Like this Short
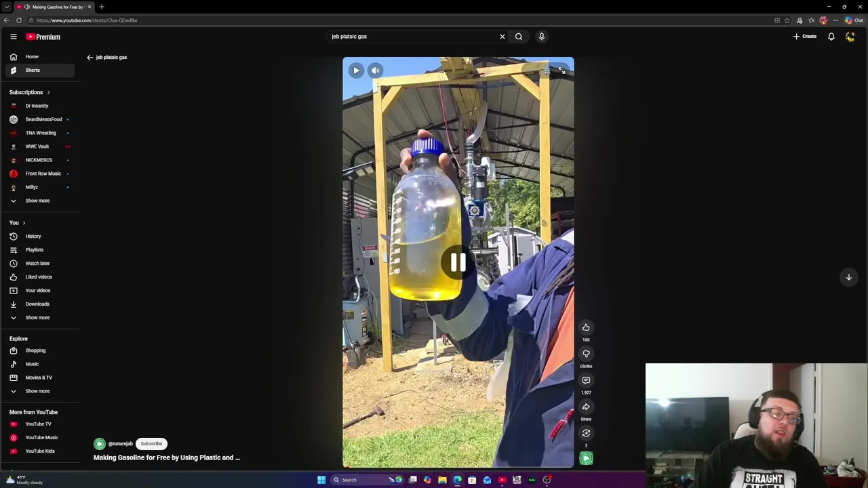The height and width of the screenshot is (488, 868). tap(586, 327)
